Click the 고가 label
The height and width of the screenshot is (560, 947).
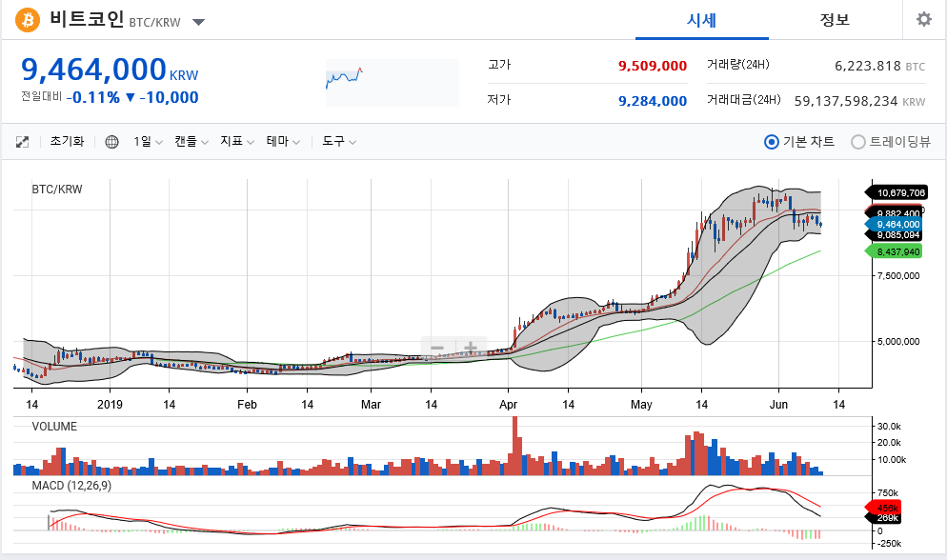click(499, 64)
